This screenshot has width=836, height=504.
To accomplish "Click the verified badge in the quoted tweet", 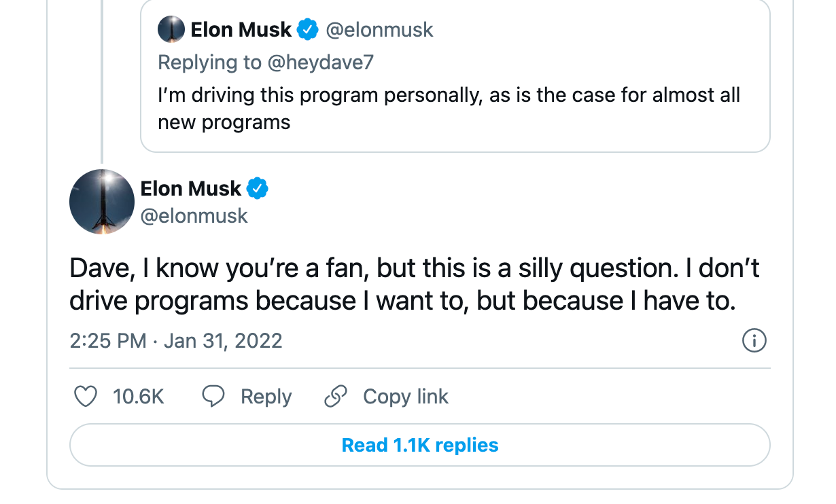I will 309,30.
